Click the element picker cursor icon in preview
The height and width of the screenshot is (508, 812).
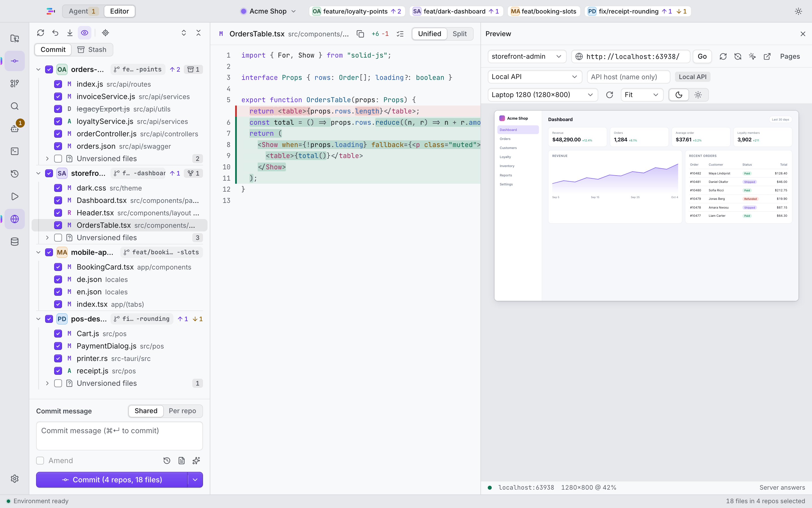coord(752,56)
